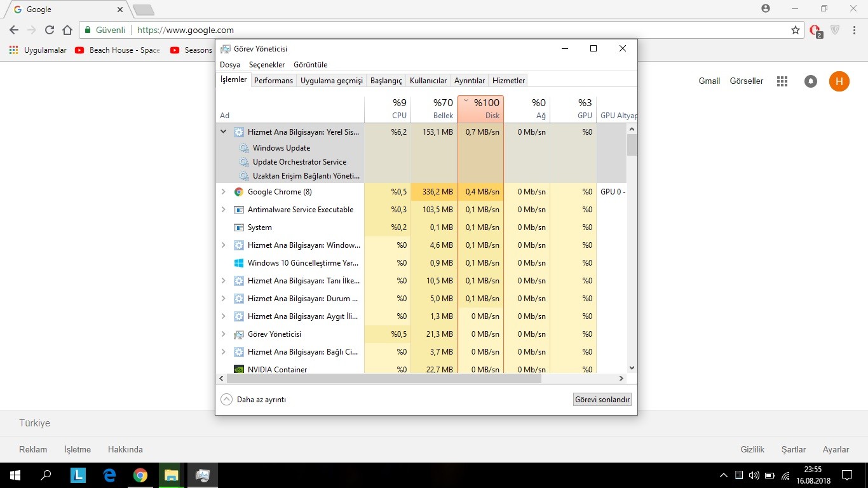Open the Hakkında footer link

coord(125,449)
